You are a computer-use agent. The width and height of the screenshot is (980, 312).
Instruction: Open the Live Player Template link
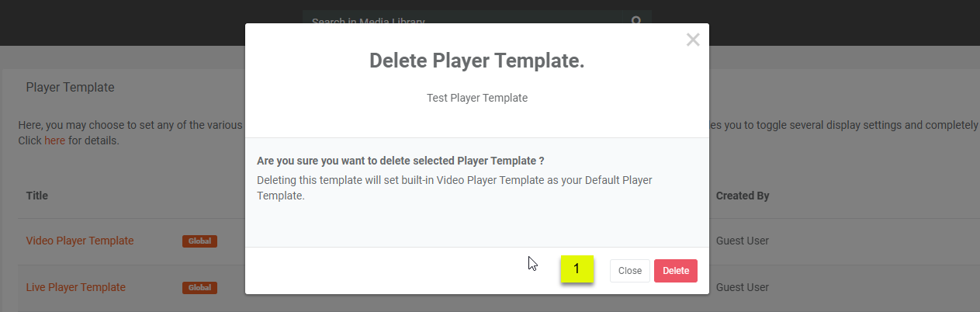pyautogui.click(x=76, y=287)
